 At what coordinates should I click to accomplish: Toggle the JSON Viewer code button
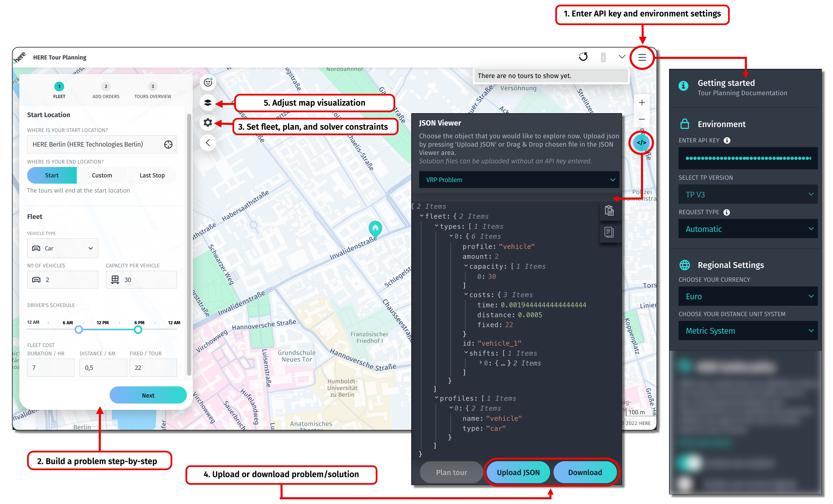coord(641,143)
